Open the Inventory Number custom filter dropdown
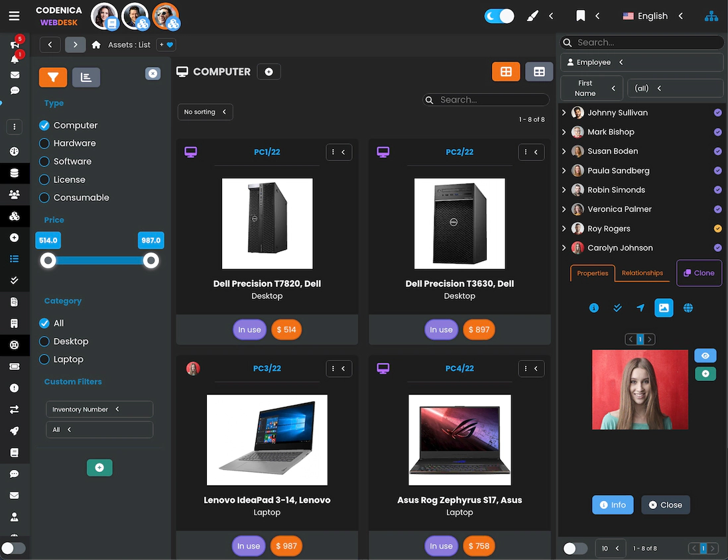Image resolution: width=728 pixels, height=560 pixels. [99, 410]
